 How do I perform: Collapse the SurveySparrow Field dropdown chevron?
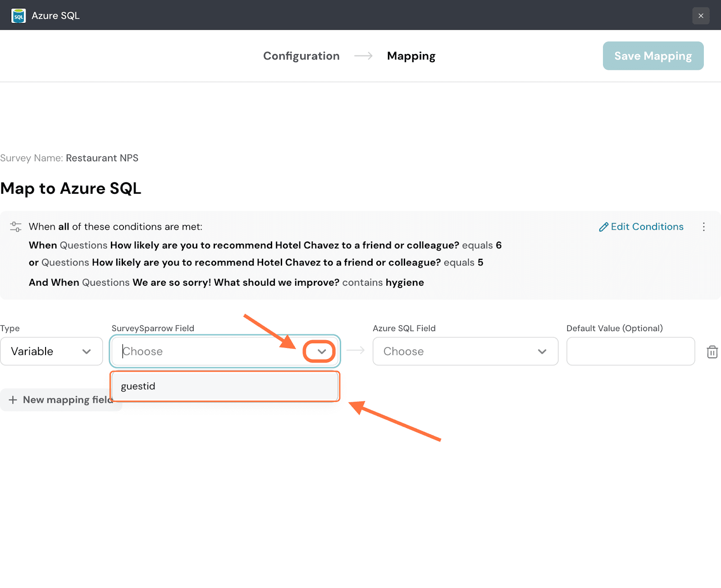(321, 351)
